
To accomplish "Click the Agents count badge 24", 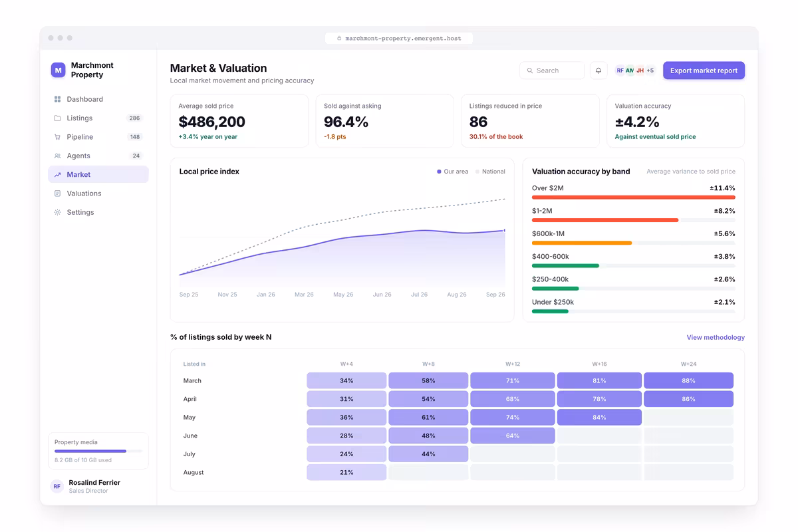I will [136, 156].
